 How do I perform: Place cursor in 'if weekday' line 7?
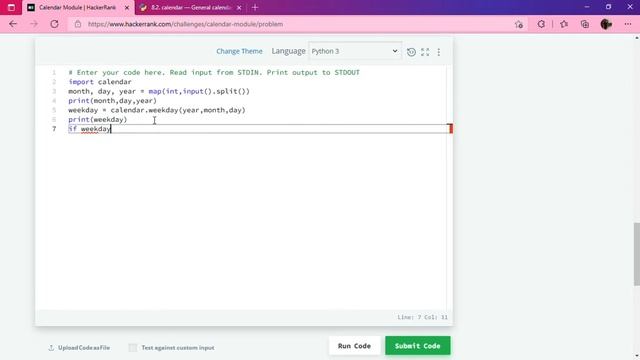click(x=89, y=129)
